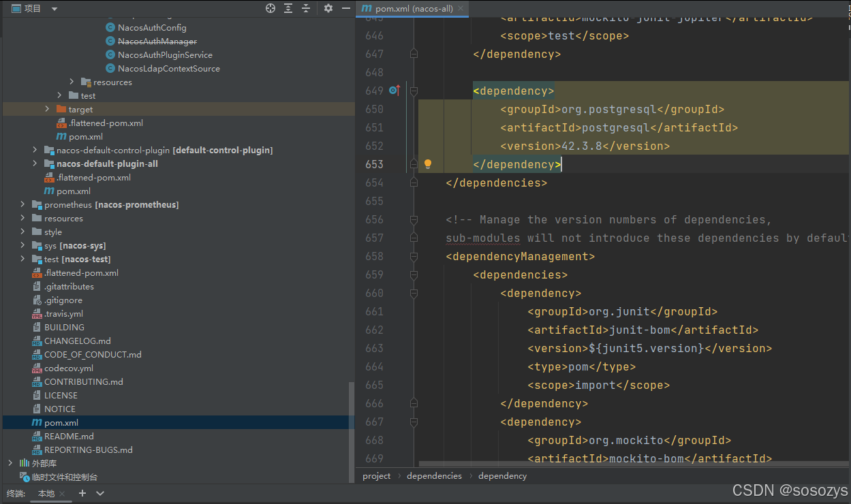Click the .travis.yml file icon
The height and width of the screenshot is (504, 851).
pyautogui.click(x=37, y=313)
